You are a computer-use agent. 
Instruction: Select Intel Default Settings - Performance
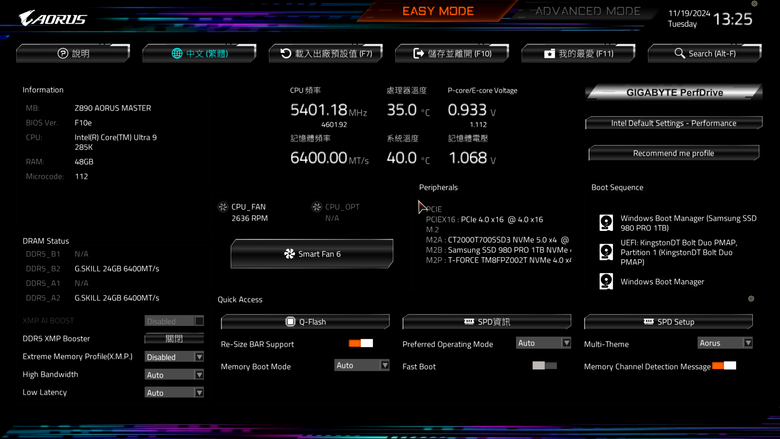[674, 123]
